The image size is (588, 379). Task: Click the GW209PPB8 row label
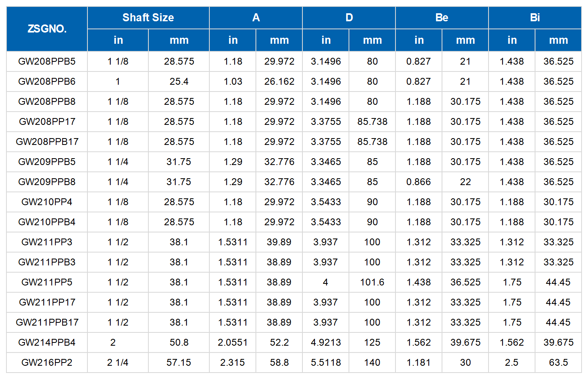(x=47, y=182)
